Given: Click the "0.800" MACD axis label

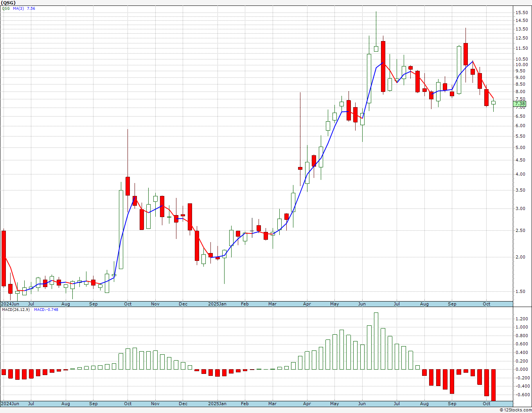Looking at the screenshot, I should point(521,336).
